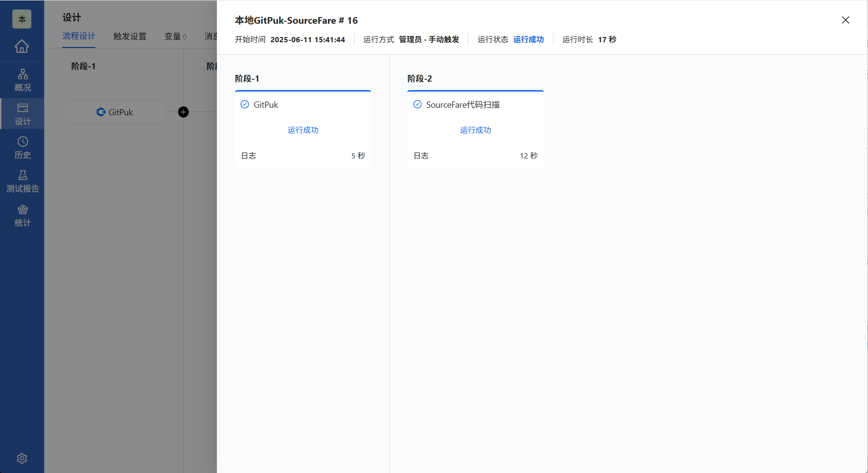The width and height of the screenshot is (868, 473).
Task: Click 运行成功 status in GitPuk card
Action: click(x=303, y=130)
